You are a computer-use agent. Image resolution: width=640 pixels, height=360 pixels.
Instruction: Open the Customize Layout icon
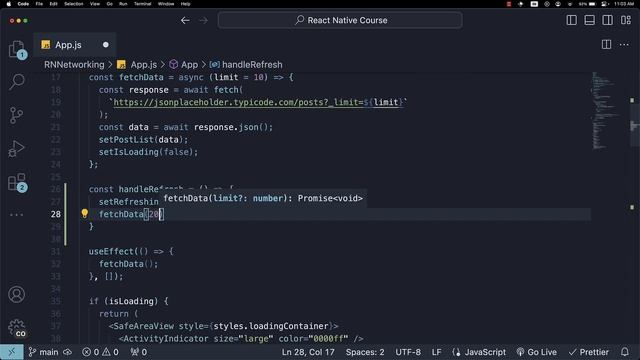[x=626, y=20]
